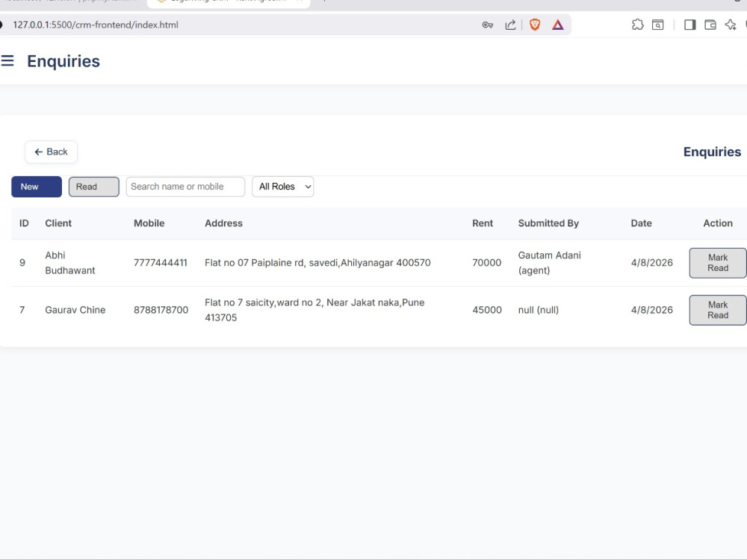Click ID 7 cell

[22, 310]
